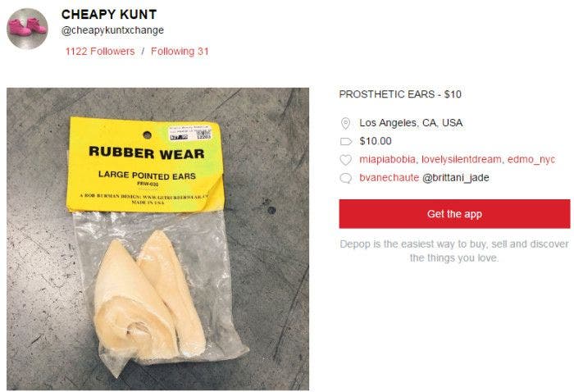Open liker edmo_nyc's profile

(531, 159)
